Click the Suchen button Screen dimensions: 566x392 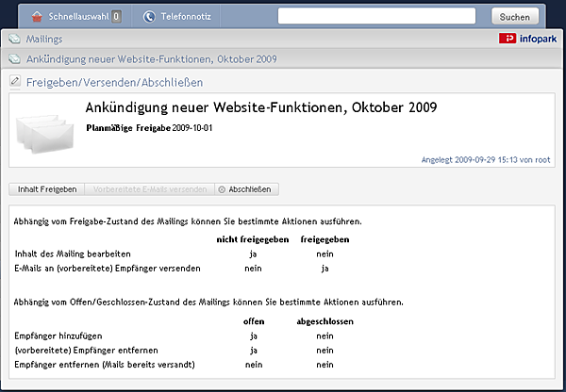coord(515,17)
